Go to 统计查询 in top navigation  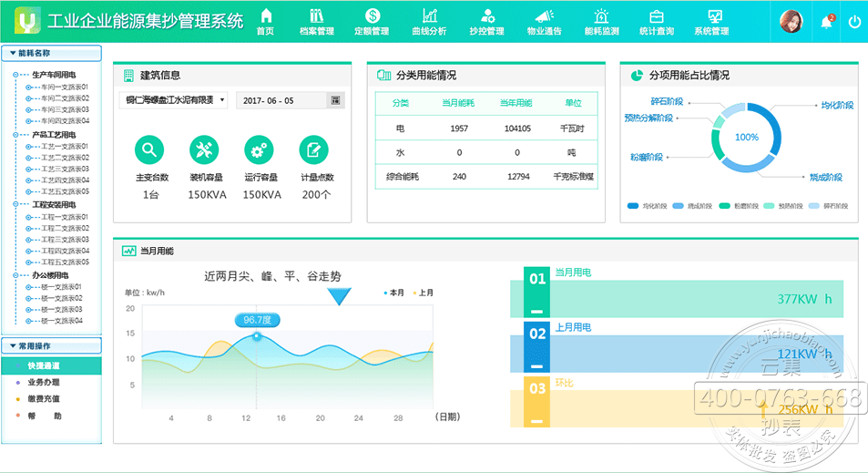click(656, 22)
